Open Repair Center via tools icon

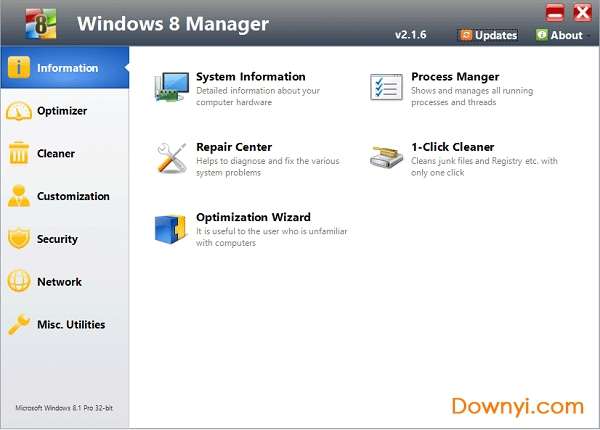171,158
